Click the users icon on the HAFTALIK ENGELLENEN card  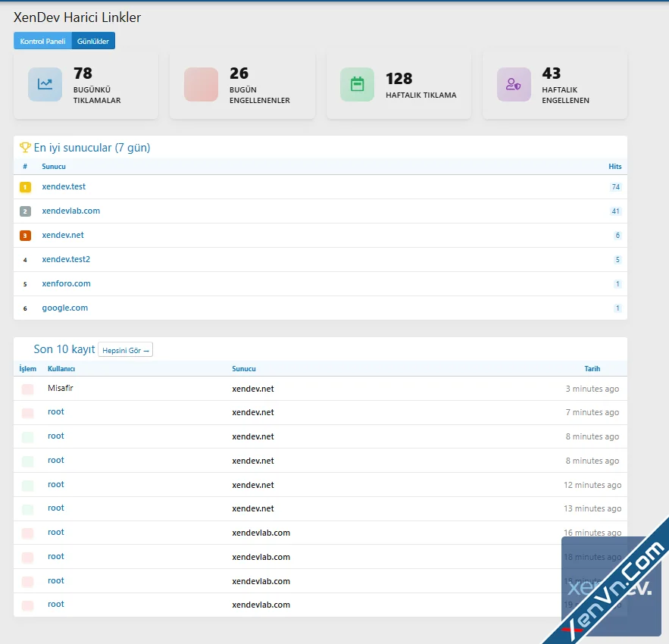pos(514,83)
